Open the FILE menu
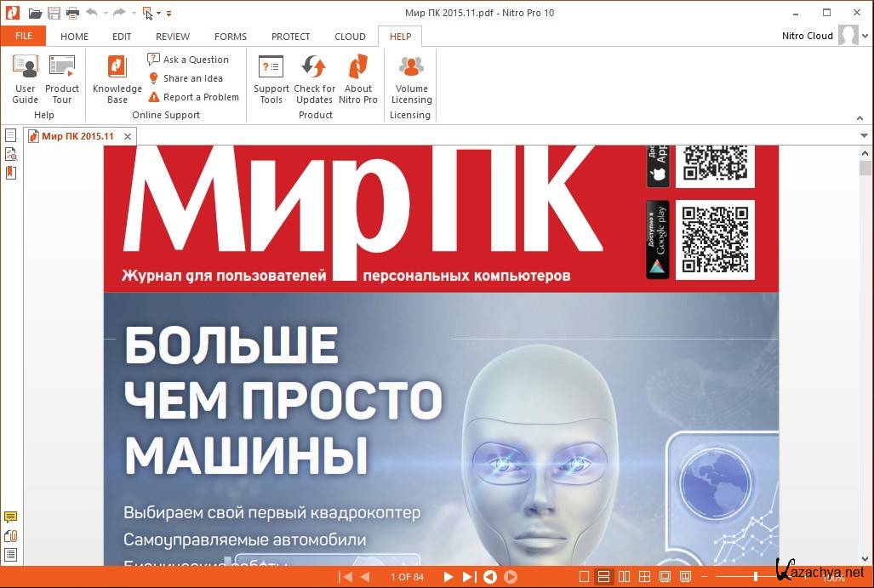 (24, 37)
